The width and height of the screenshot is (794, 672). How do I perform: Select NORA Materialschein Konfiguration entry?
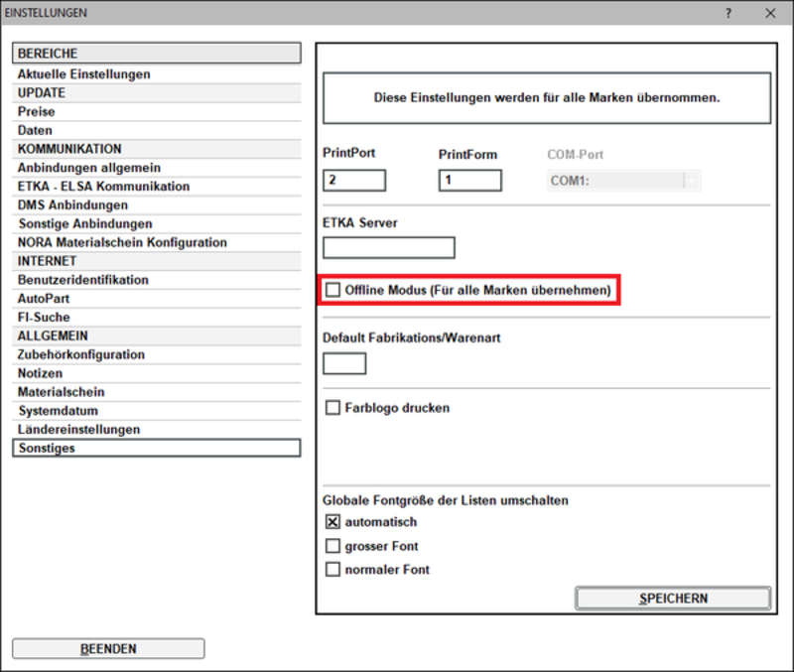[122, 242]
